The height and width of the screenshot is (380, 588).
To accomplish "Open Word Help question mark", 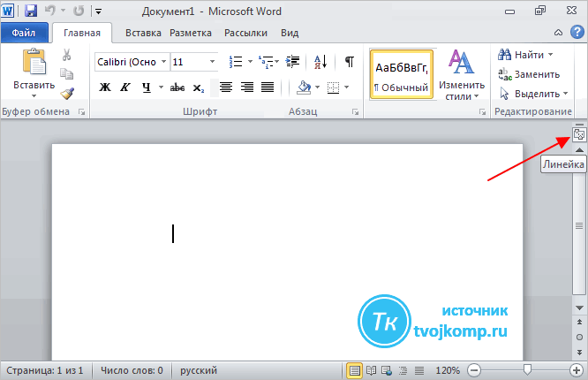I will coord(577,33).
